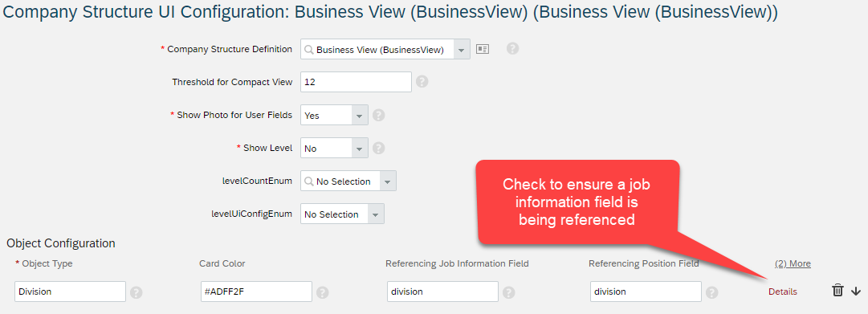Expand the levelCountEnum dropdown

tap(388, 181)
